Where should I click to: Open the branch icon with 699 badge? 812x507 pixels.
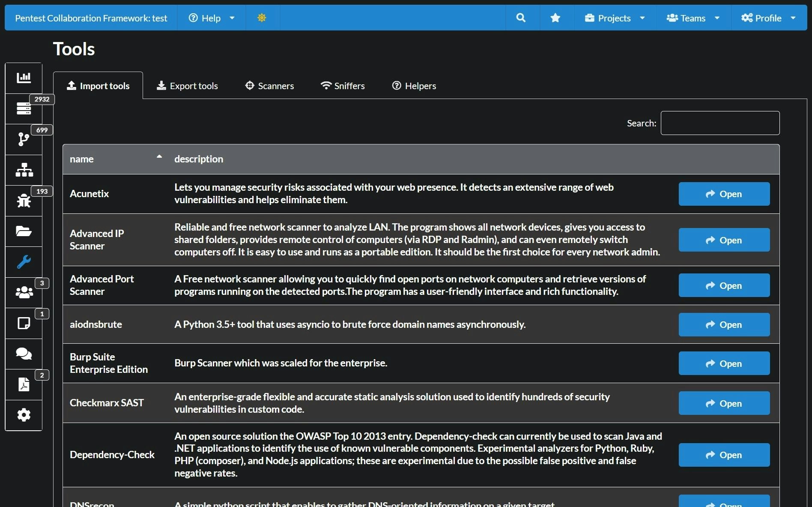24,139
